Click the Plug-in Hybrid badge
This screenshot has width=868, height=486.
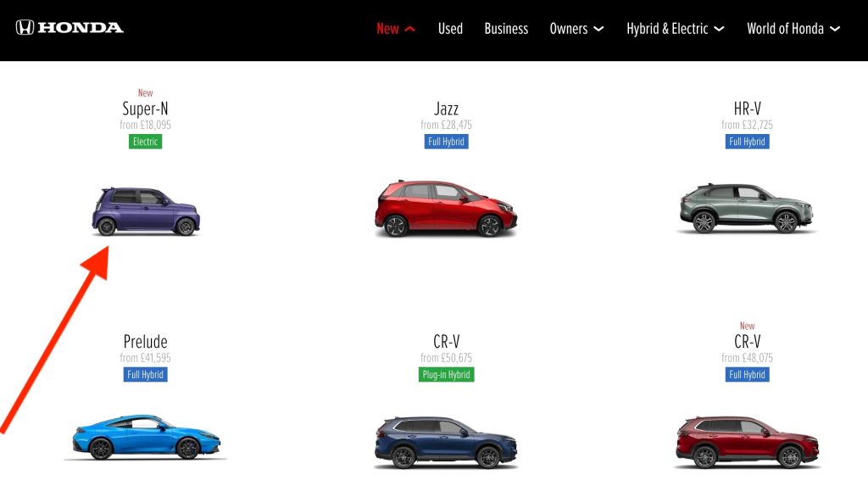tap(446, 375)
